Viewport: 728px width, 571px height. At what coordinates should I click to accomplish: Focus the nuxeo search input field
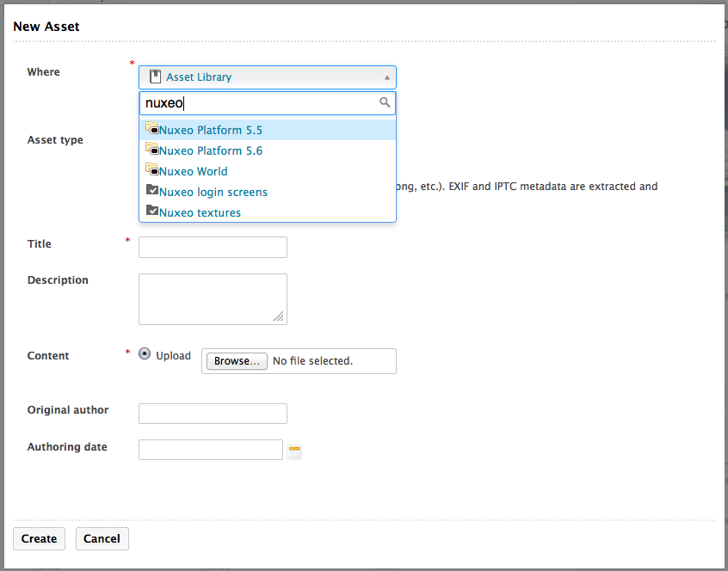[268, 103]
